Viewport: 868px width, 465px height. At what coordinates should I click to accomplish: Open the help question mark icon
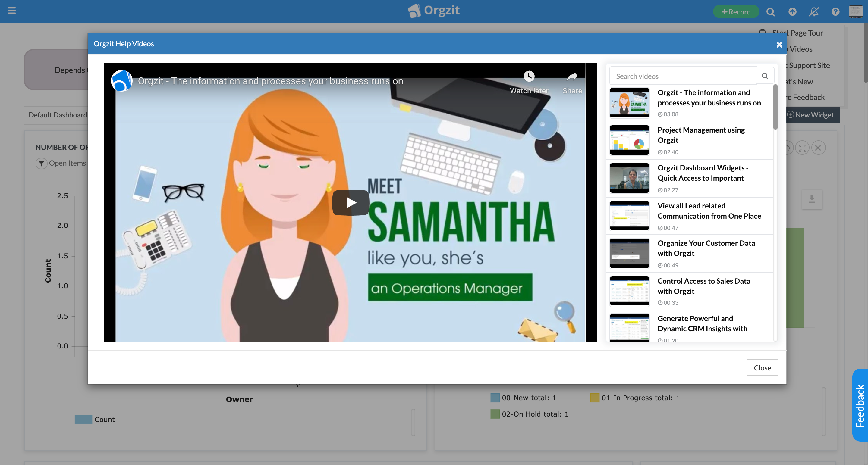coord(835,12)
